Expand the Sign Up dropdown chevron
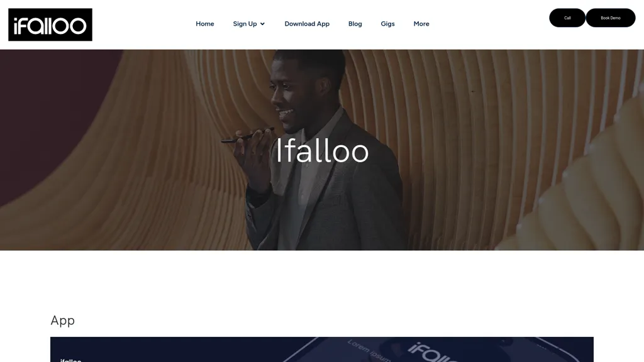Image resolution: width=644 pixels, height=362 pixels. [262, 25]
